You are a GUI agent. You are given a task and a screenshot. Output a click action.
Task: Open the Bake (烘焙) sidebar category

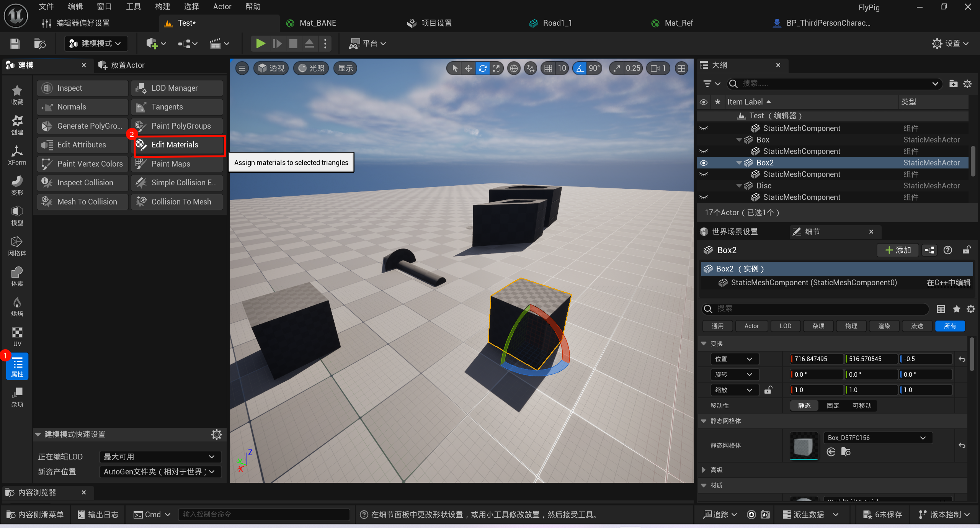click(17, 306)
